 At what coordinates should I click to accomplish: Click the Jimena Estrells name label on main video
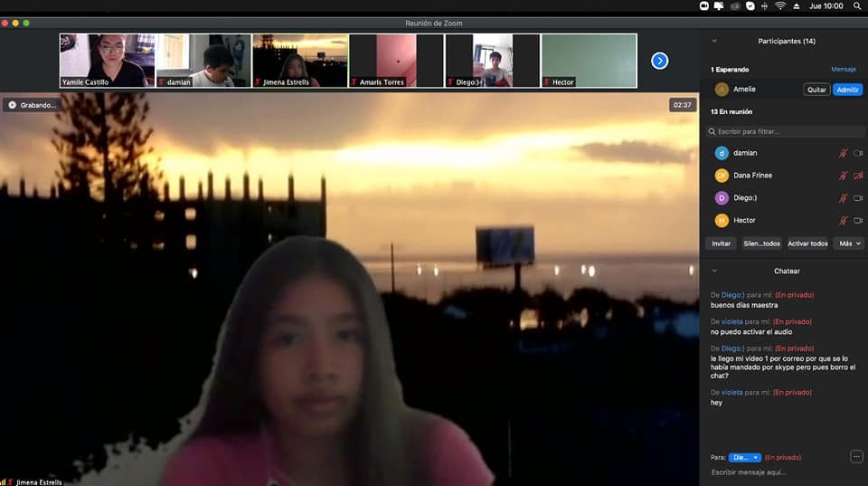click(39, 482)
